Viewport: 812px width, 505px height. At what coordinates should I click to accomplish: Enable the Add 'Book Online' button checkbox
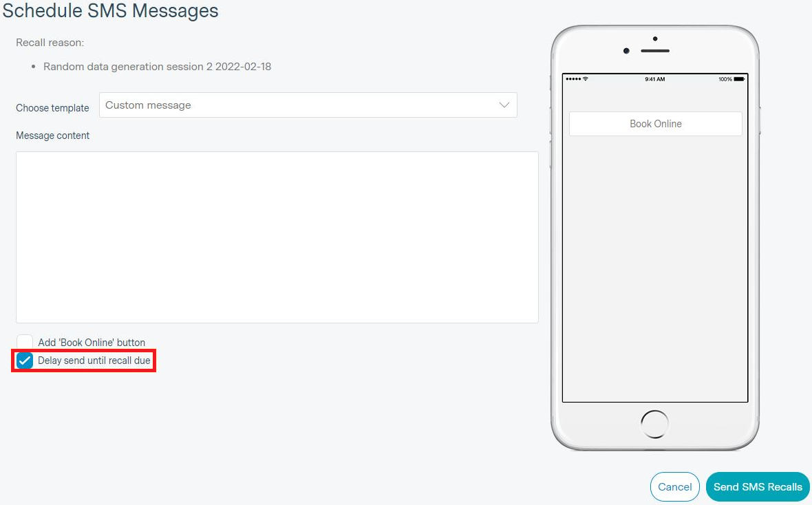pos(24,343)
